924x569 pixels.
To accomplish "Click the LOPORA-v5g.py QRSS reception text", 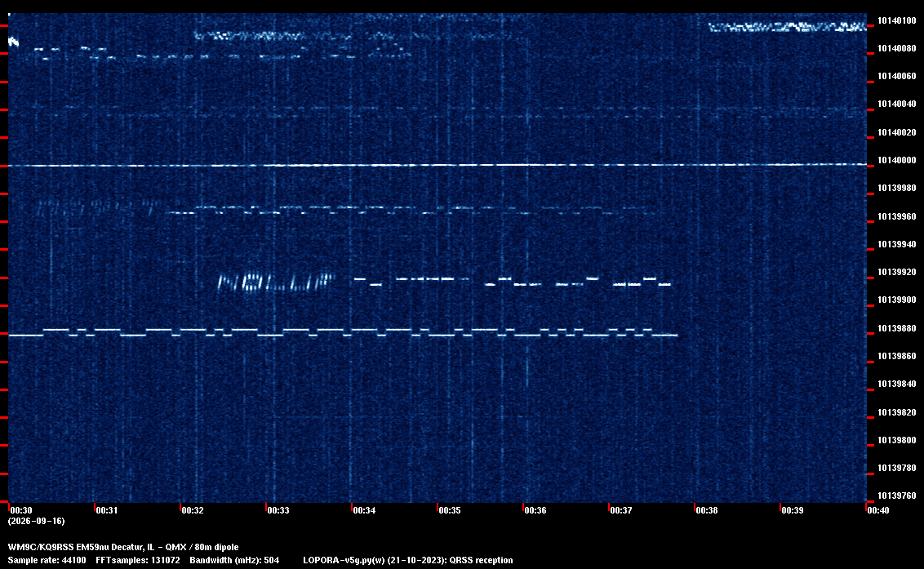I will coord(408,560).
